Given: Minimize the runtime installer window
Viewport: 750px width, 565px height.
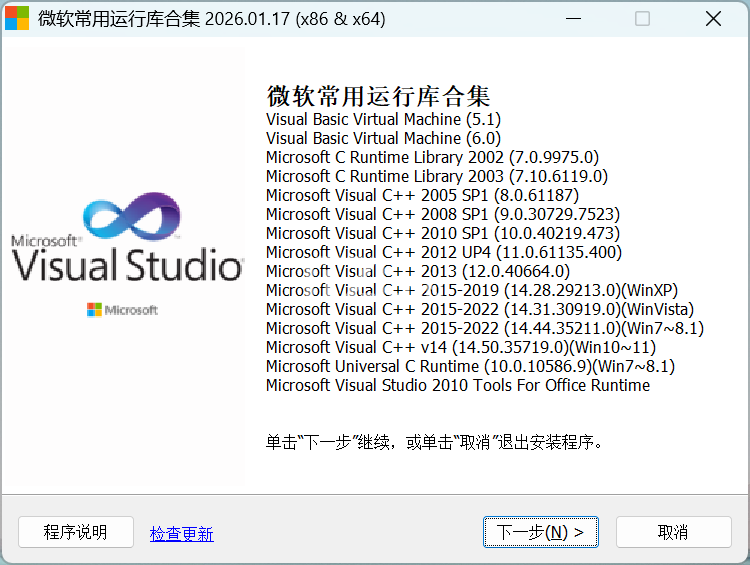Looking at the screenshot, I should click(x=572, y=19).
